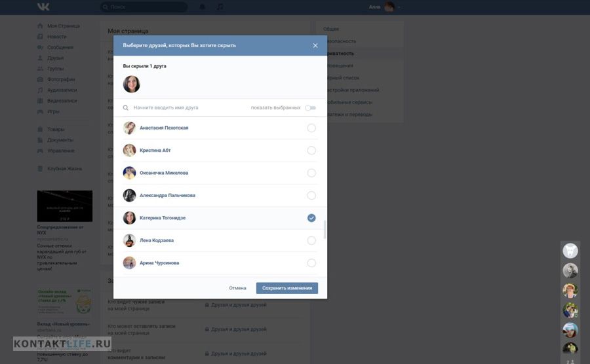Screen dimensions: 590x364
Task: Select the circle for Кристина Абт
Action: coord(311,151)
